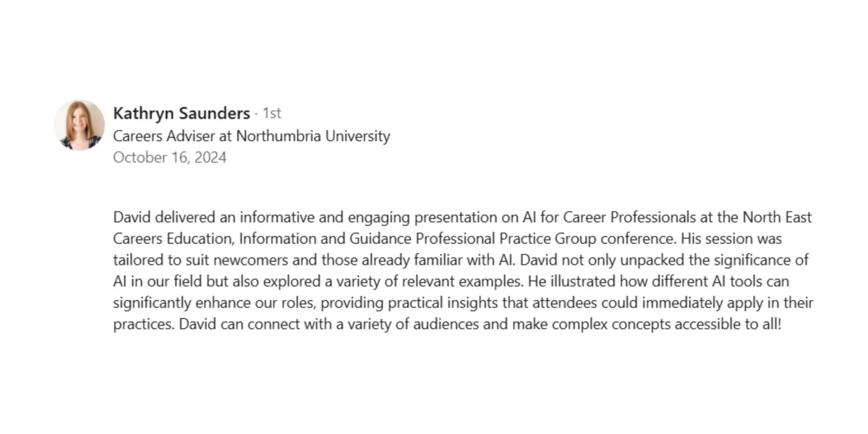868x434 pixels.
Task: Click the Kathryn Saunders name link
Action: [182, 113]
